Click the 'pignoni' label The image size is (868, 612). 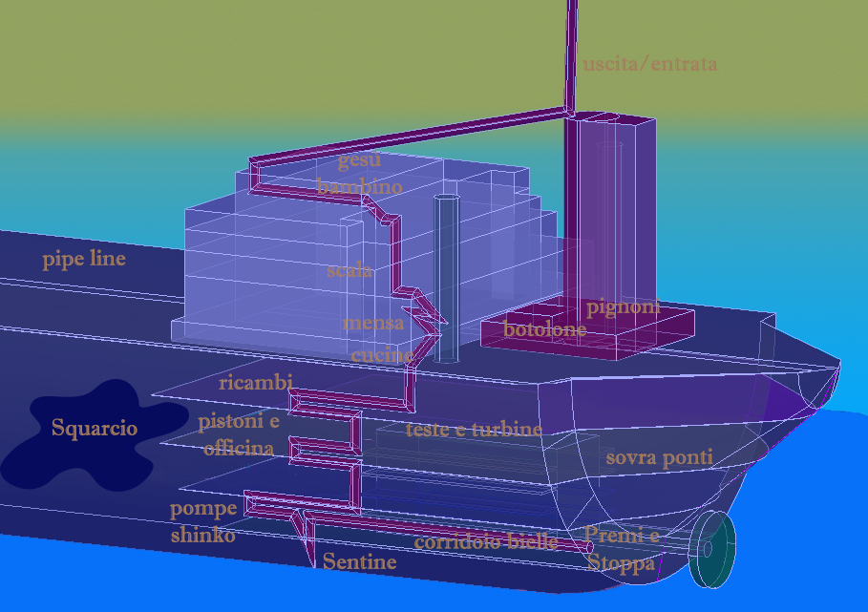point(623,306)
